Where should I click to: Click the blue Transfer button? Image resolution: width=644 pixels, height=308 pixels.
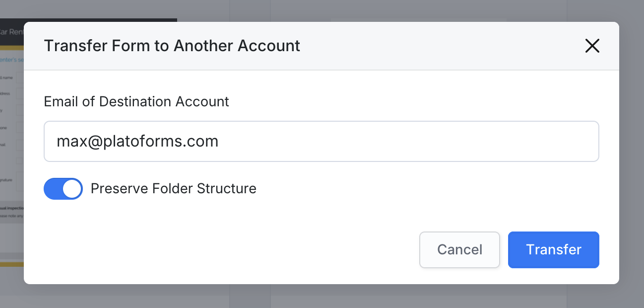click(x=553, y=249)
